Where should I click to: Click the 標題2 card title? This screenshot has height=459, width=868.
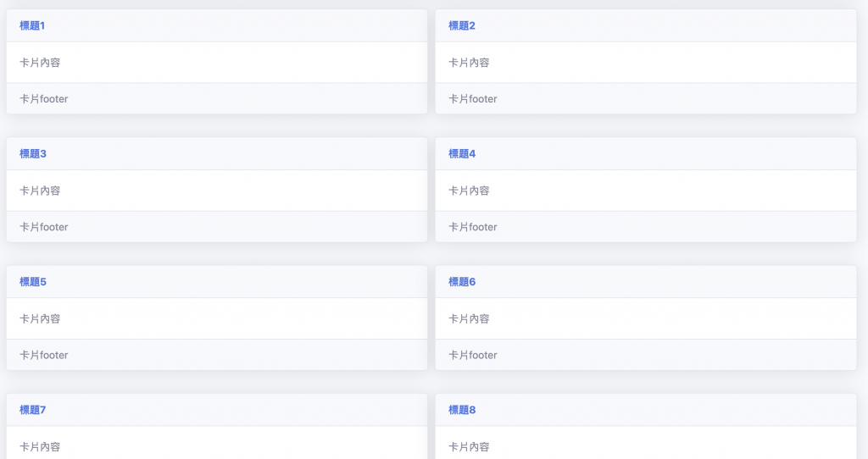[x=462, y=25]
